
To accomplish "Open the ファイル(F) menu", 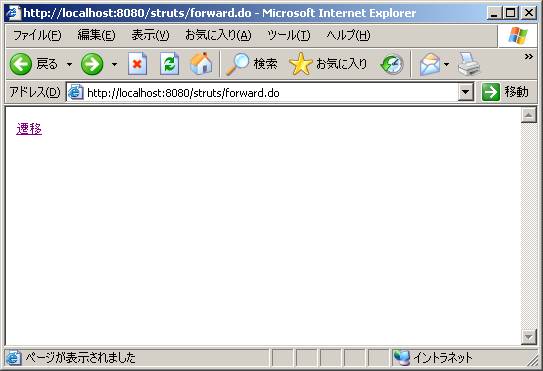I will point(37,35).
